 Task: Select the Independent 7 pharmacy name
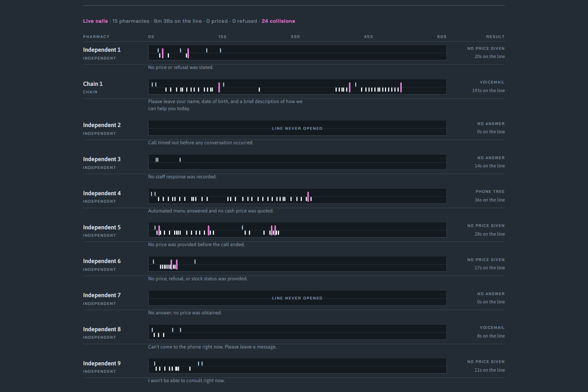pos(102,295)
